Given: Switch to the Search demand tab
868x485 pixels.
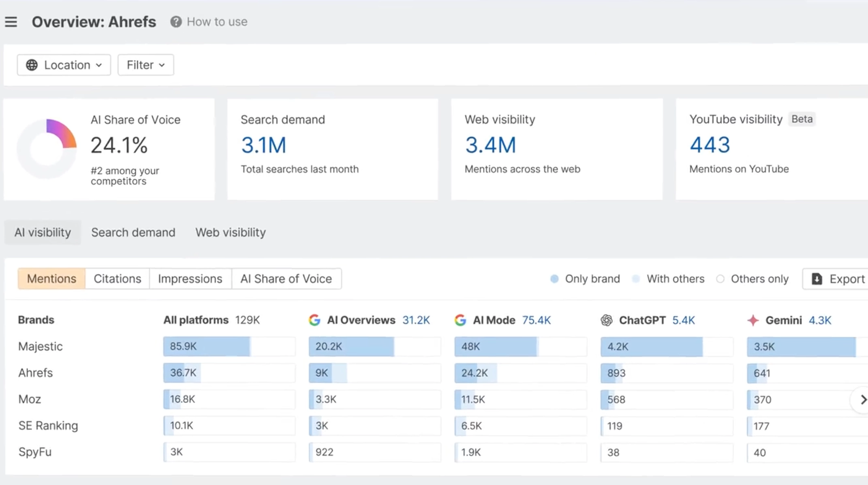Looking at the screenshot, I should (x=133, y=232).
